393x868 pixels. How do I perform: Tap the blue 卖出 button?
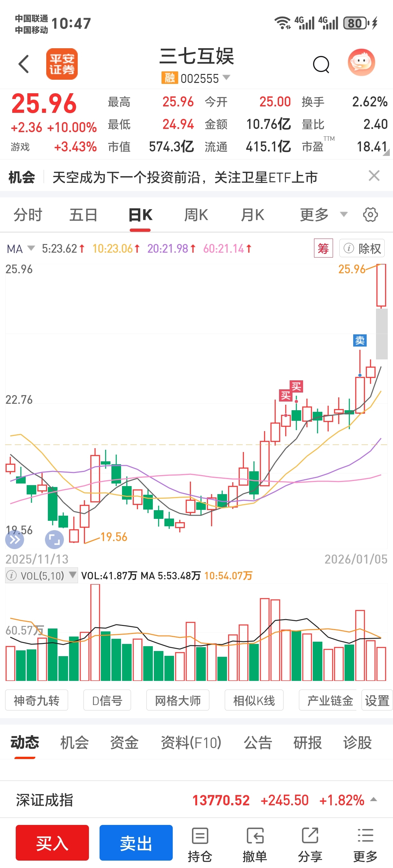tap(136, 843)
